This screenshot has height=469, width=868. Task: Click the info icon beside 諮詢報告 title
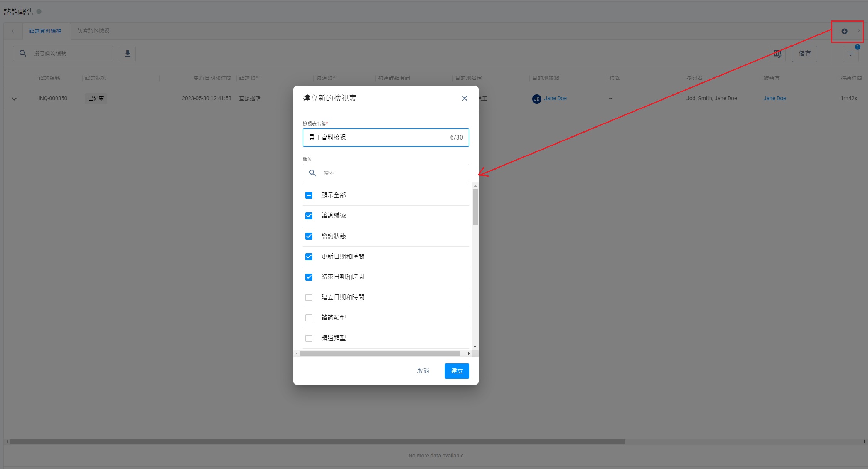coord(39,12)
